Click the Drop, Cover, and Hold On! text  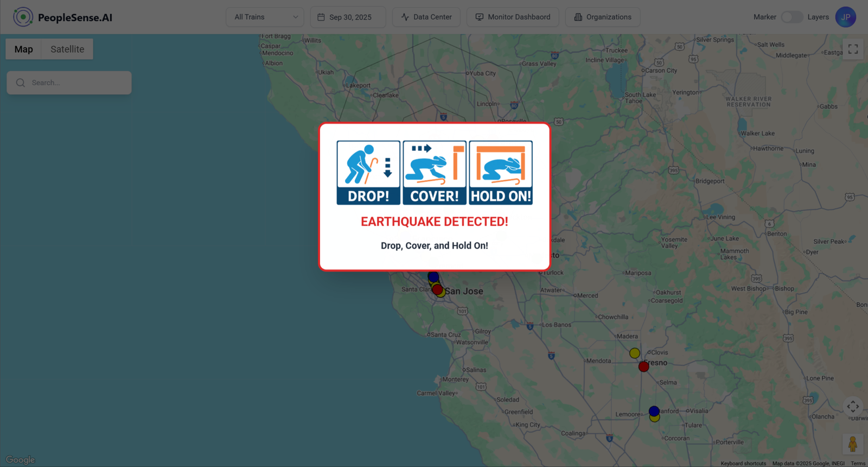click(x=435, y=245)
